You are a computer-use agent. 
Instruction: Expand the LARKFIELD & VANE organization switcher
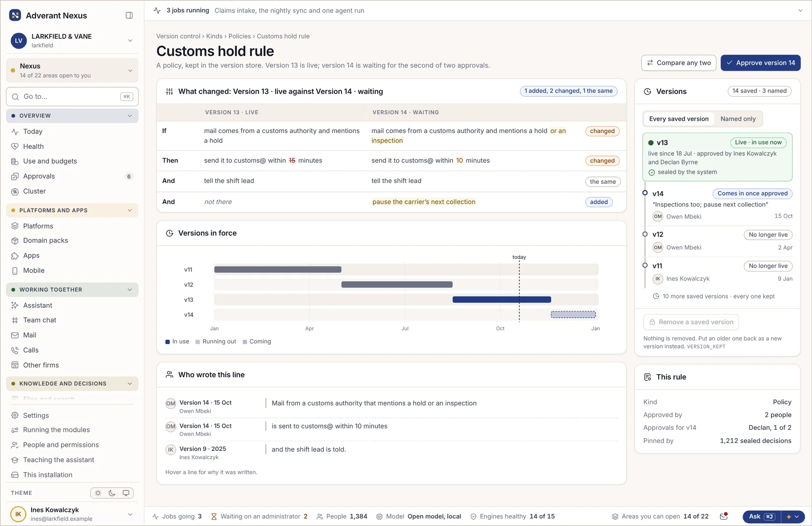click(x=72, y=41)
